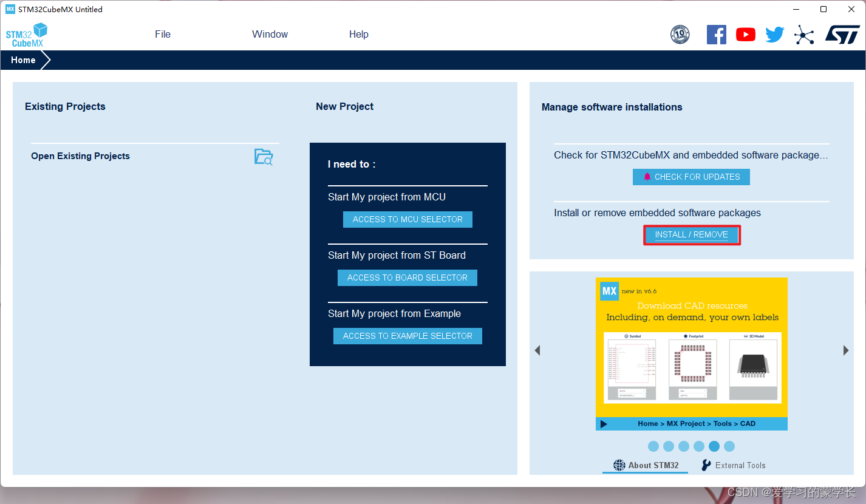Switch to the External Tools tab
The width and height of the screenshot is (866, 504).
coord(733,465)
